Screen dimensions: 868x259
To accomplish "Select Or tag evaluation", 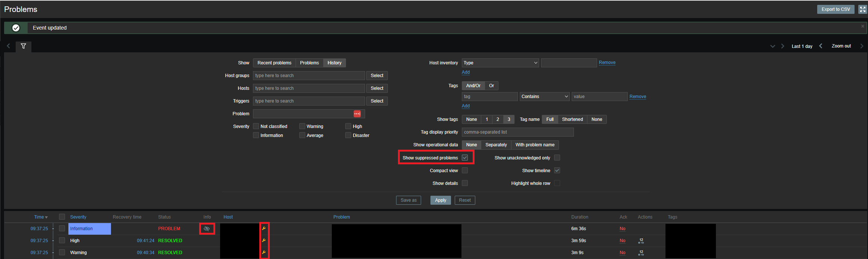I will coord(491,86).
